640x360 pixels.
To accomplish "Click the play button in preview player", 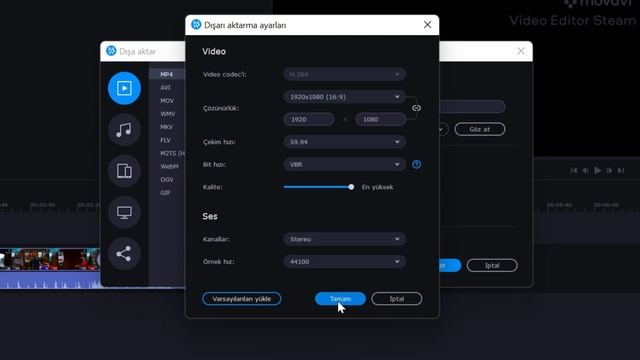I will pos(598,170).
